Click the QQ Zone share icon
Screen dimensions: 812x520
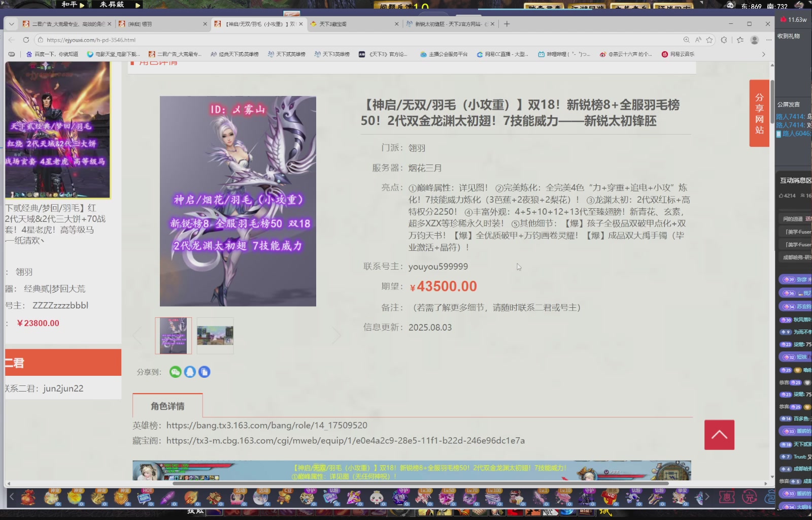click(189, 372)
